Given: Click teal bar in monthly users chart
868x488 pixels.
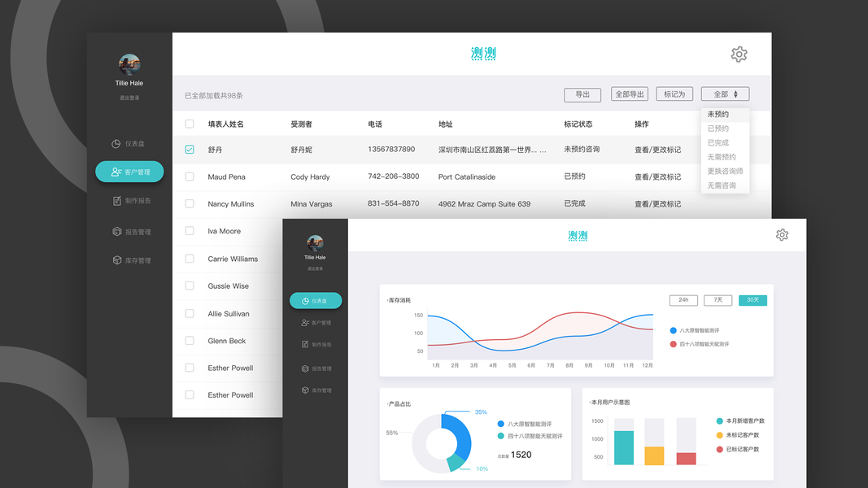Looking at the screenshot, I should pyautogui.click(x=624, y=447).
